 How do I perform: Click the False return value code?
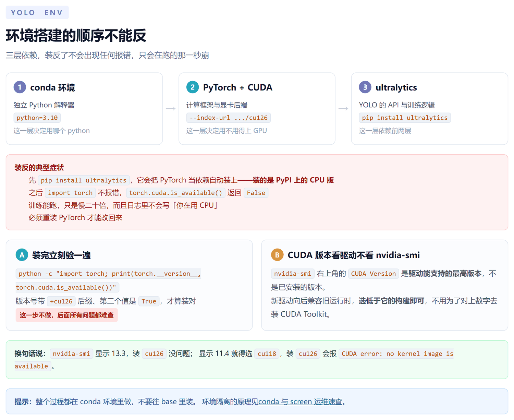tap(256, 193)
